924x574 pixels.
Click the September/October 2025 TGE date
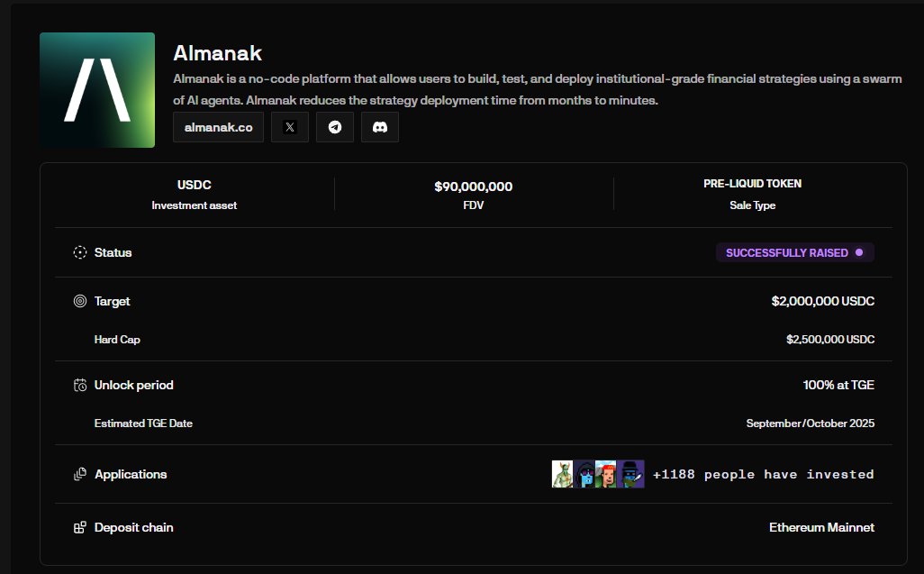pyautogui.click(x=811, y=424)
